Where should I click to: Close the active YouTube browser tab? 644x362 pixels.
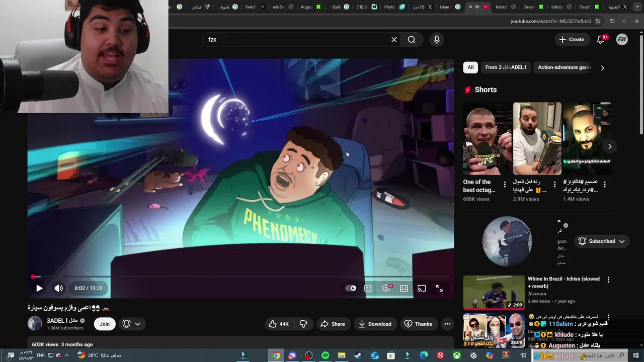(x=470, y=7)
